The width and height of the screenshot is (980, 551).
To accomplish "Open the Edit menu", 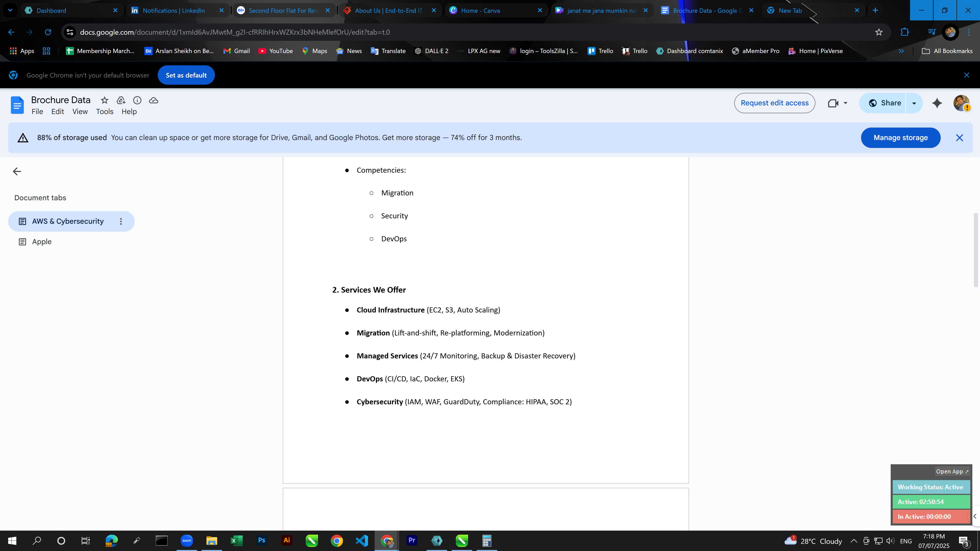I will click(x=58, y=111).
